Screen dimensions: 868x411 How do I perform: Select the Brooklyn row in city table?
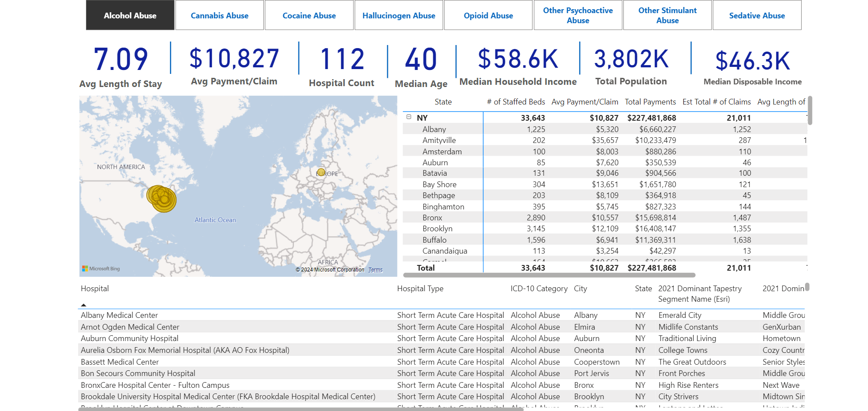click(437, 229)
